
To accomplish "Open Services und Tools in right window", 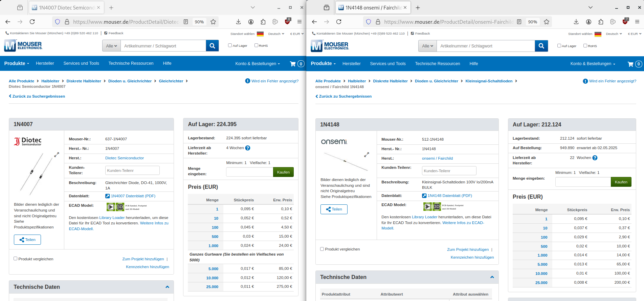I will pos(388,64).
